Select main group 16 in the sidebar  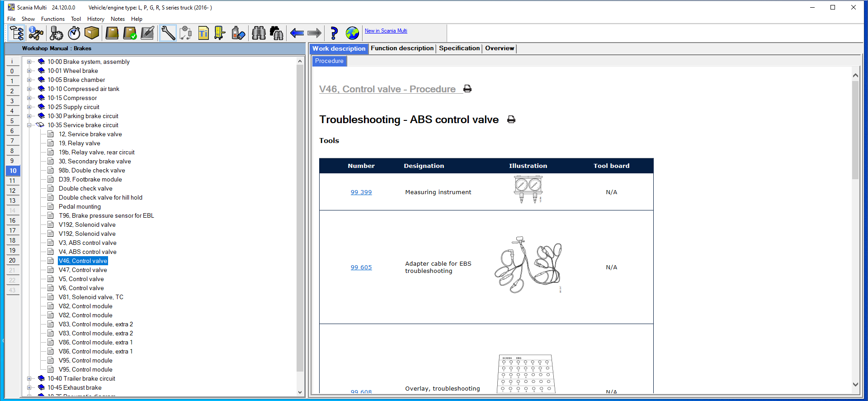(x=12, y=220)
